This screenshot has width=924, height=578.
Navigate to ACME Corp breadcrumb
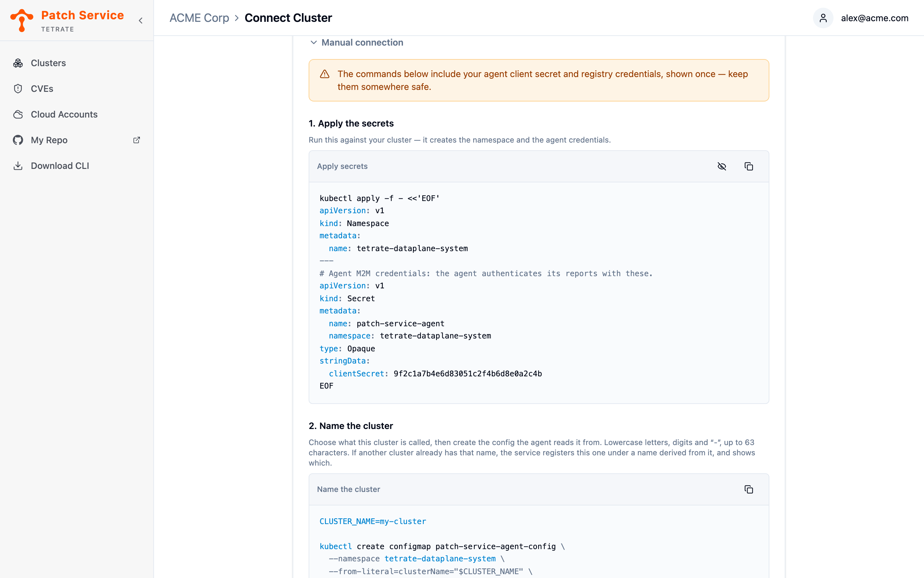pos(199,18)
